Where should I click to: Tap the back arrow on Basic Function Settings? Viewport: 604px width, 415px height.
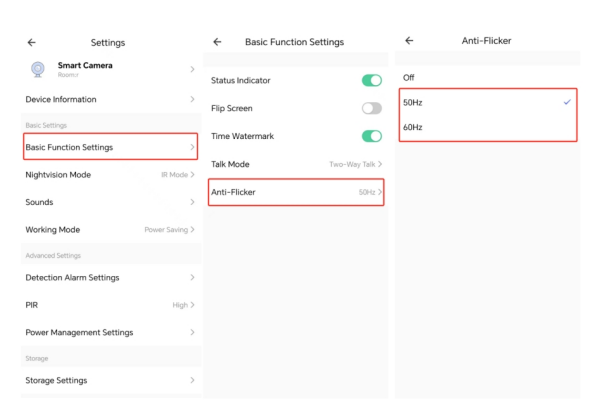point(218,42)
